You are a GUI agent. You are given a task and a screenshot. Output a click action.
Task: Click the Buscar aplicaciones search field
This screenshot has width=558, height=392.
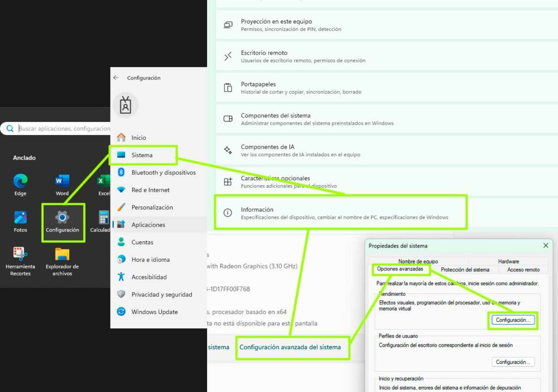64,128
